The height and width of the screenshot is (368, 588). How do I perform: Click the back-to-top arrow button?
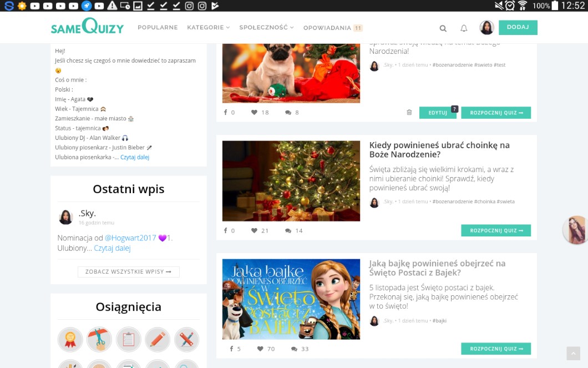(573, 354)
